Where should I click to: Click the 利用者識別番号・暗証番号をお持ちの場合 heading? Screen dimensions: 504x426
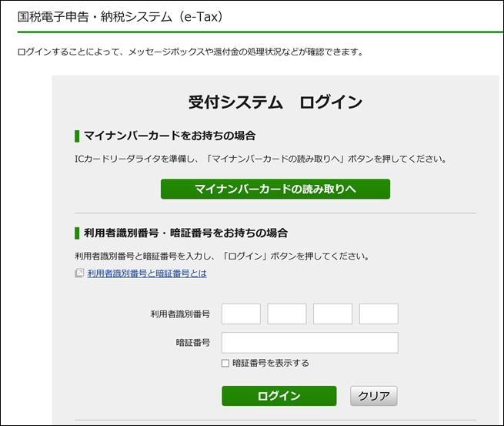[x=185, y=233]
